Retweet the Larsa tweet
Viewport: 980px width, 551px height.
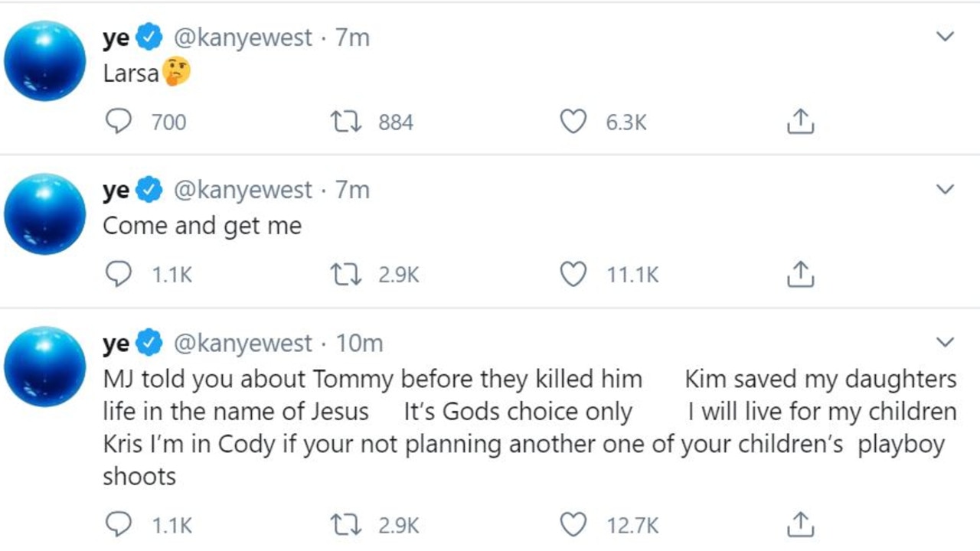[x=345, y=122]
